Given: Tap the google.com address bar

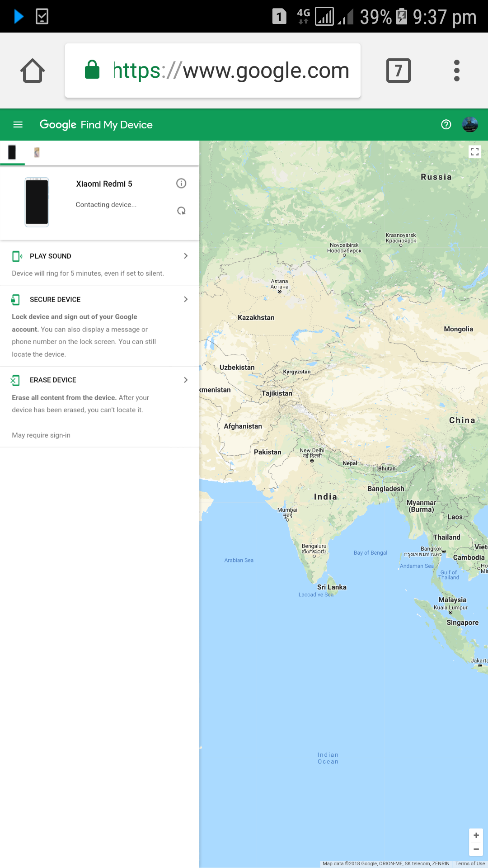Looking at the screenshot, I should click(213, 71).
